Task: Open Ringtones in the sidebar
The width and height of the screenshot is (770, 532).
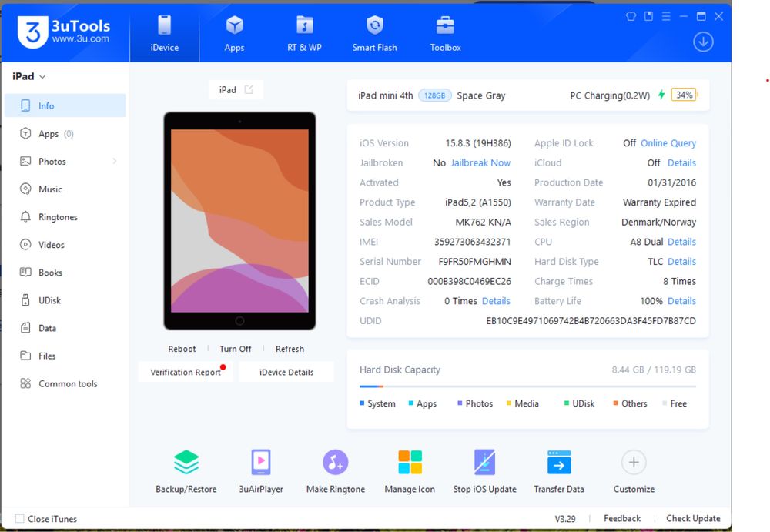Action: (x=65, y=217)
